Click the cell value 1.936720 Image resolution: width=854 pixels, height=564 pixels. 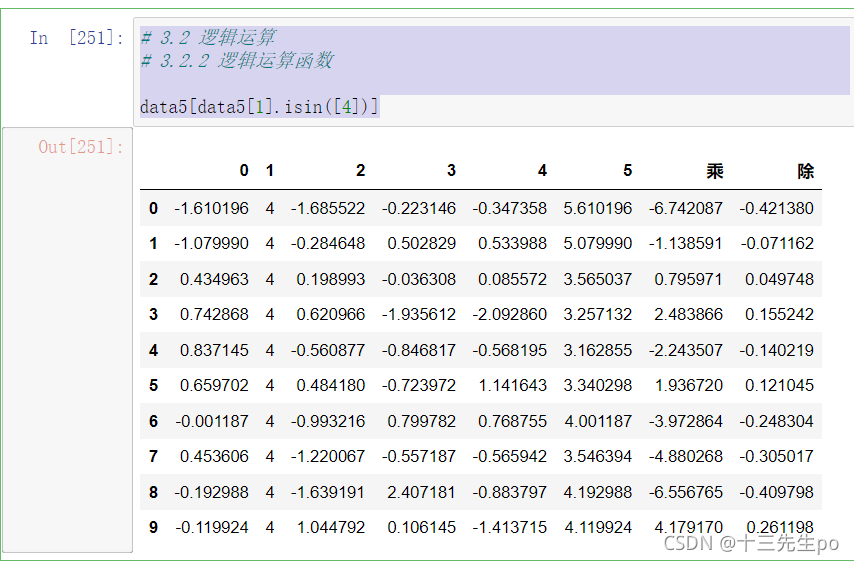pos(688,385)
